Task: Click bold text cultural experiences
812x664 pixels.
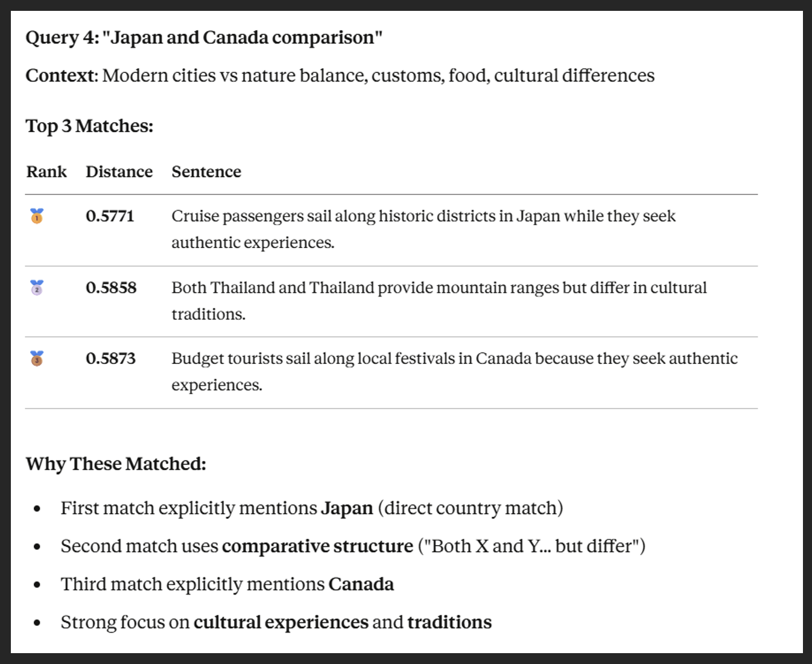Action: pos(281,622)
